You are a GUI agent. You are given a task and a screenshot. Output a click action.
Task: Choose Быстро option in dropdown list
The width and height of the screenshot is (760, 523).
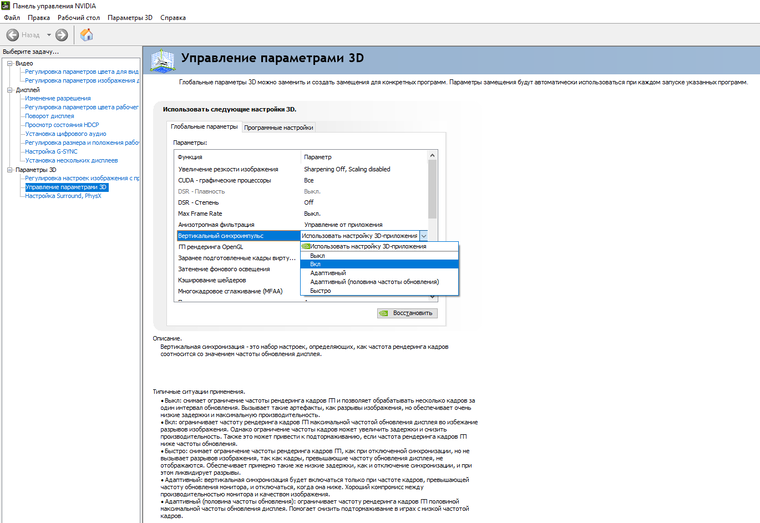[380, 291]
